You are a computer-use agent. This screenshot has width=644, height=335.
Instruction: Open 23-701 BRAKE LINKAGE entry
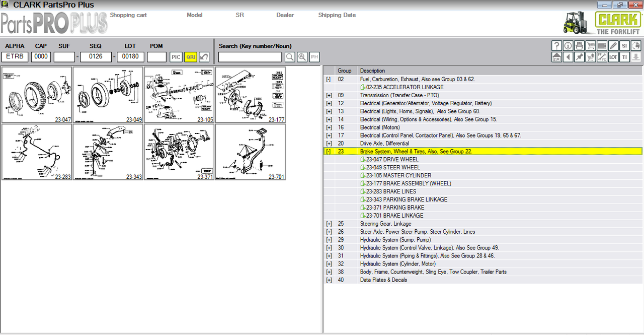pos(391,216)
